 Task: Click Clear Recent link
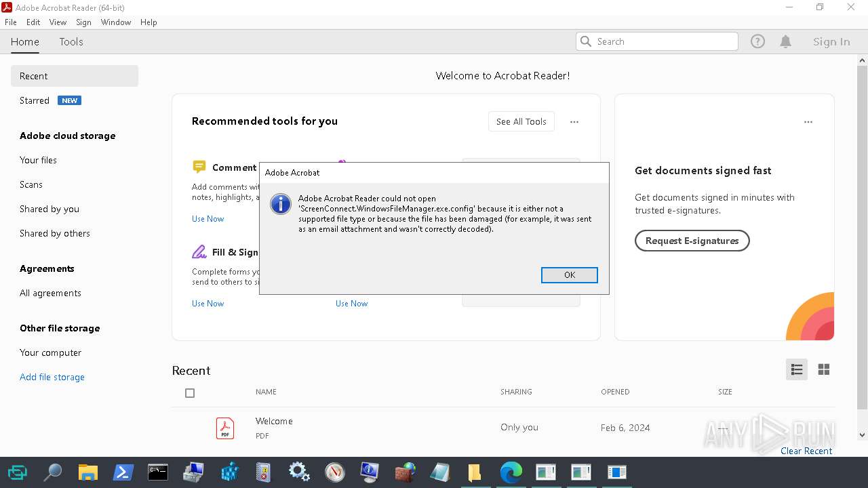click(806, 451)
